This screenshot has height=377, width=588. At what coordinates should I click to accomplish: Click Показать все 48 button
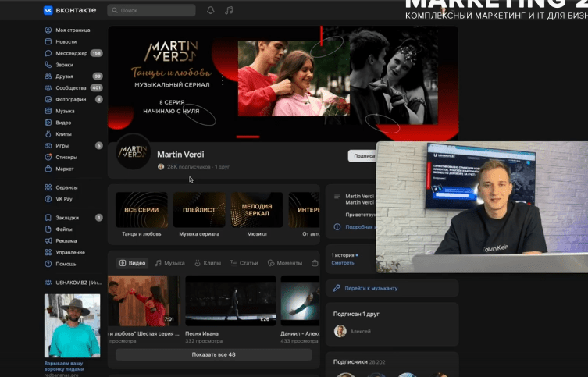click(x=213, y=354)
